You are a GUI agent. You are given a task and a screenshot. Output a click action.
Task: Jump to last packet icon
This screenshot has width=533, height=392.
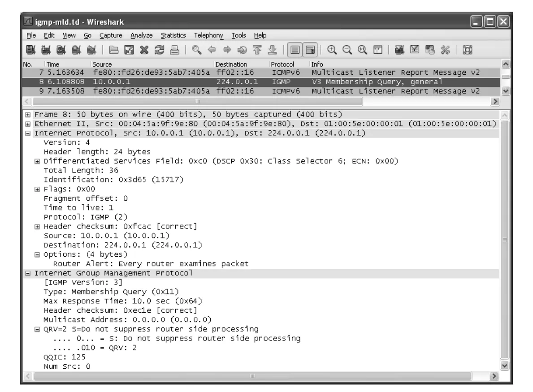[272, 50]
